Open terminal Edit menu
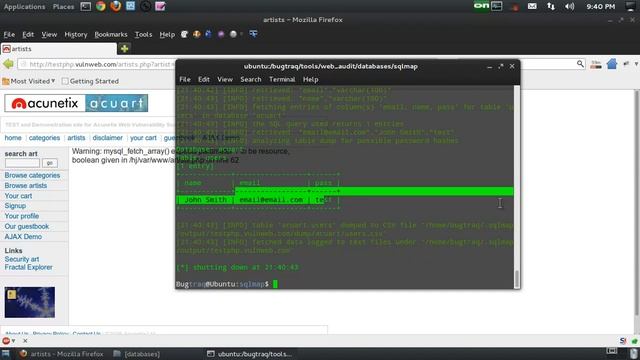Image resolution: width=640 pixels, height=360 pixels. pyautogui.click(x=204, y=80)
